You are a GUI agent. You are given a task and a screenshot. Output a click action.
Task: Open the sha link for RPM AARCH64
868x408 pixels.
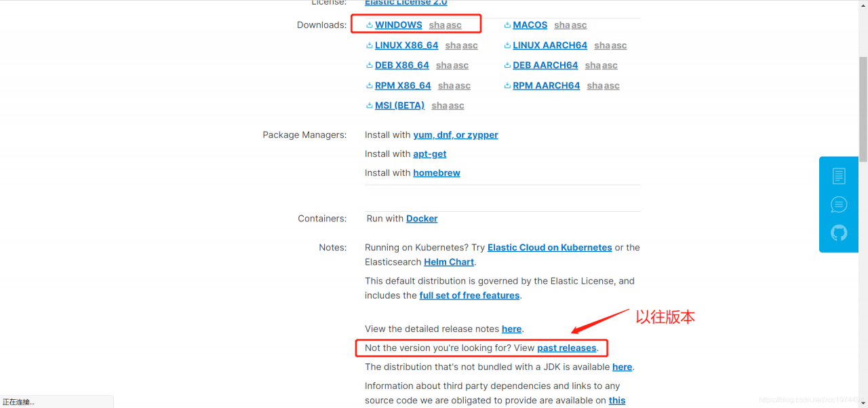coord(595,86)
